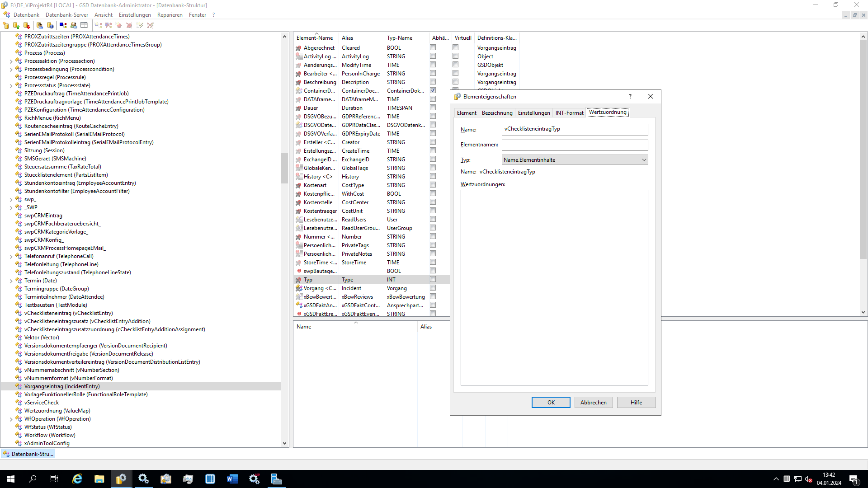Viewport: 868px width, 488px height.
Task: Expand the Prozessbedingung tree node
Action: (11, 70)
